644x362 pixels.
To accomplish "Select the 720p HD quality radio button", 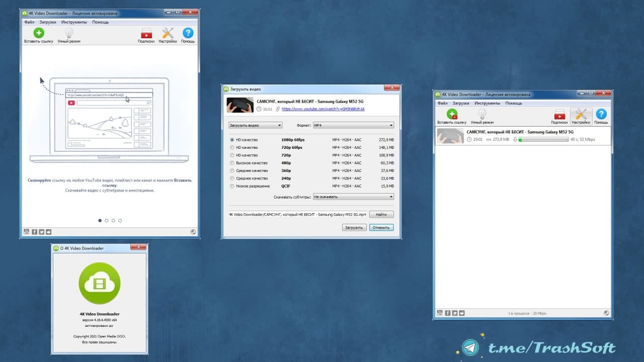I will (x=232, y=155).
